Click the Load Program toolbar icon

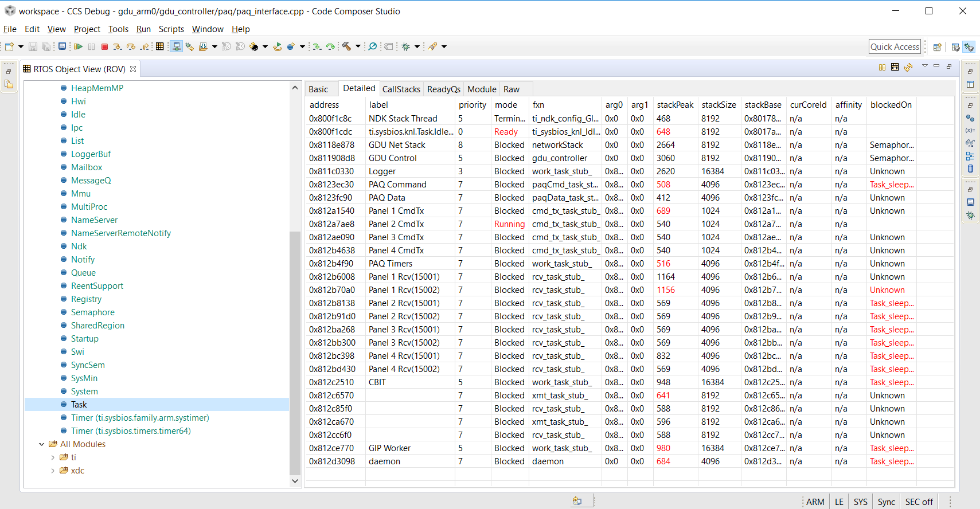[203, 46]
